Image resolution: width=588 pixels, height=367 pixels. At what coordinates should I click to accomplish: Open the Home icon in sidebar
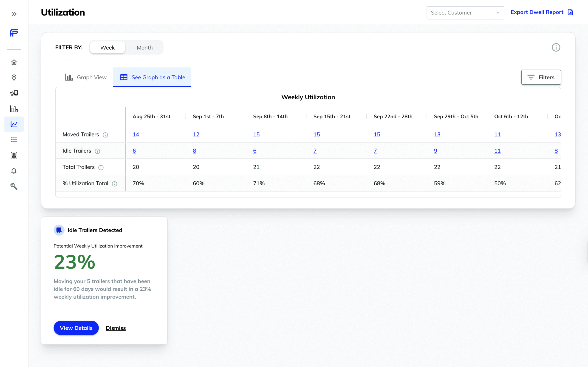coord(14,62)
